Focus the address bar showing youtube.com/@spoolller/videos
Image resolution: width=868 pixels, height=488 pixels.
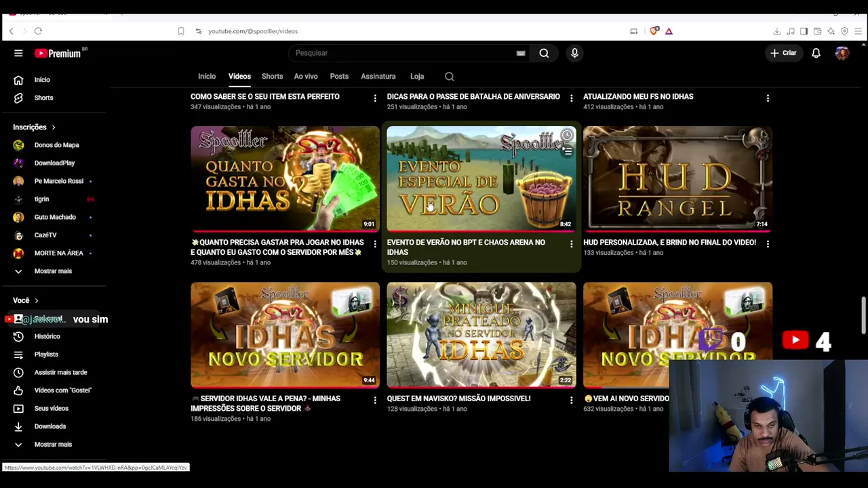(253, 31)
